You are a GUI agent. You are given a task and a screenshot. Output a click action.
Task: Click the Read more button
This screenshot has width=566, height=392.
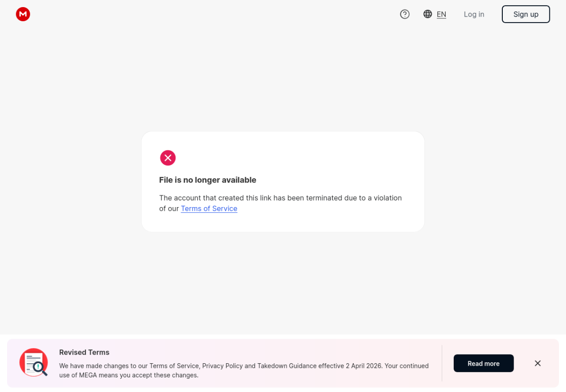click(483, 363)
